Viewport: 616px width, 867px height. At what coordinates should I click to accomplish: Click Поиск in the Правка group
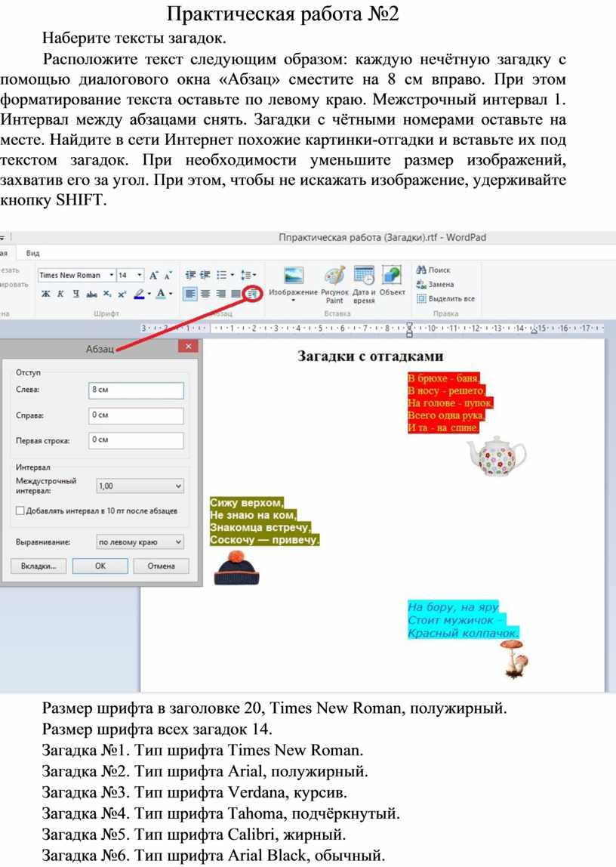(x=433, y=270)
